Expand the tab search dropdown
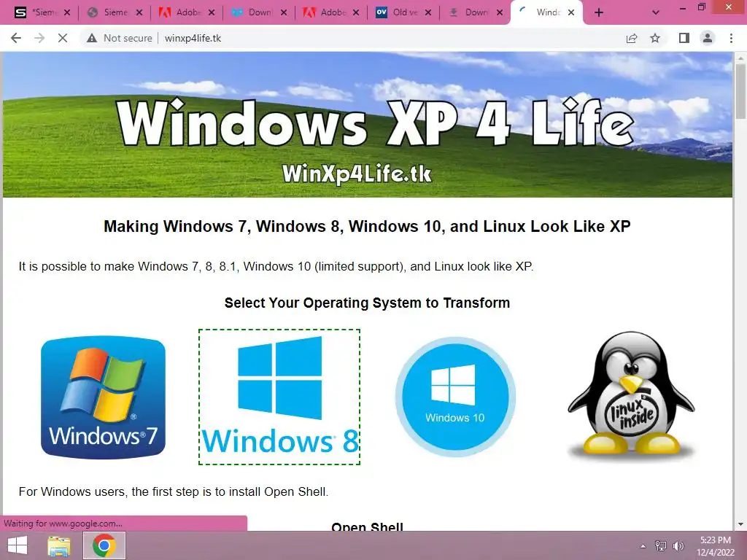 pos(656,13)
